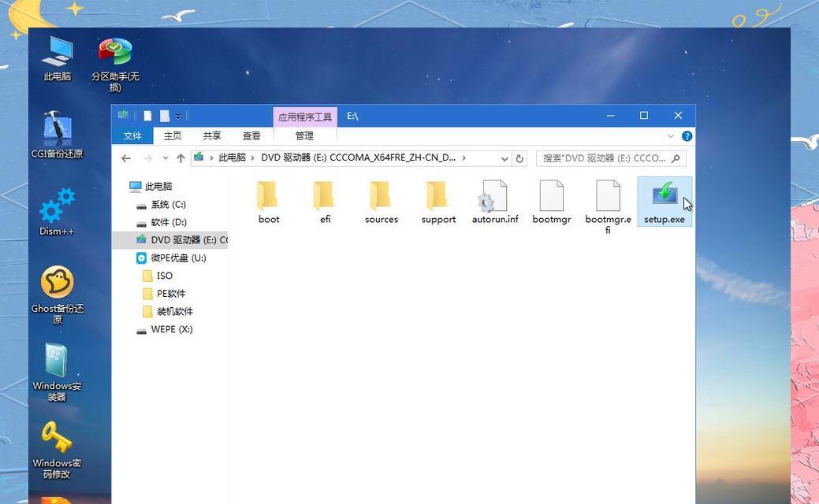Open CGI备份还原 desktop tool
819x504 pixels.
click(57, 135)
